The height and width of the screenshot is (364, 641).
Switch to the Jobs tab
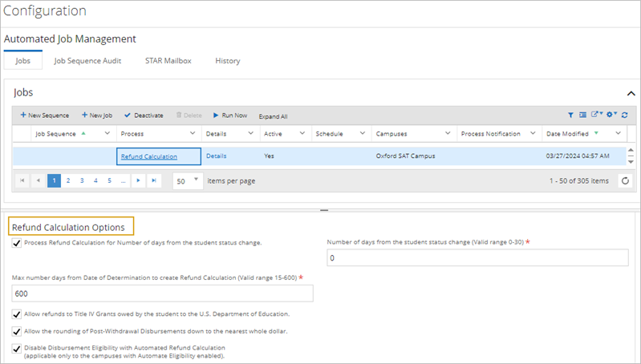(x=23, y=60)
